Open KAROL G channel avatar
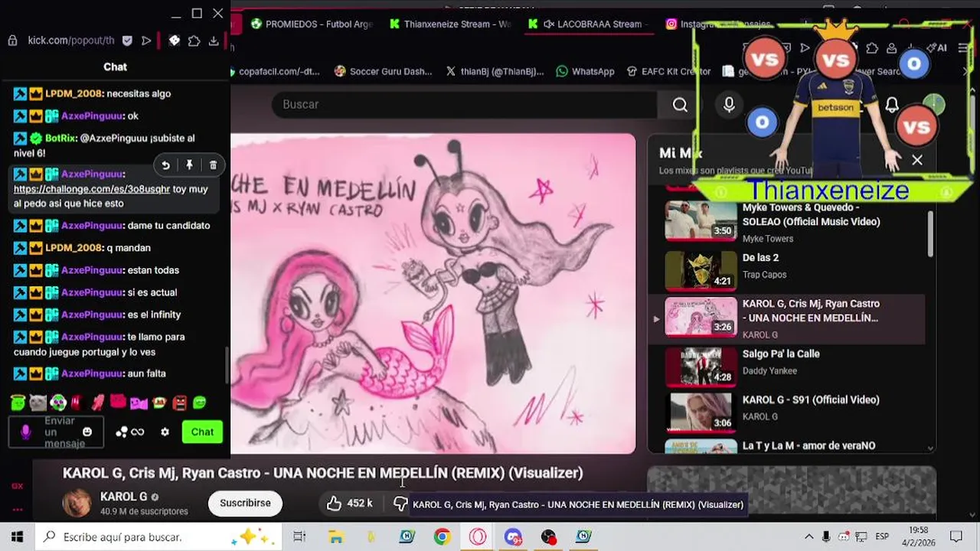The image size is (980, 551). 77,503
